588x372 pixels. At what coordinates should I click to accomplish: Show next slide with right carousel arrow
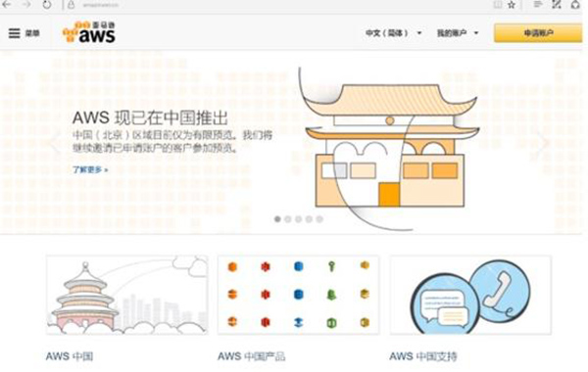click(543, 142)
